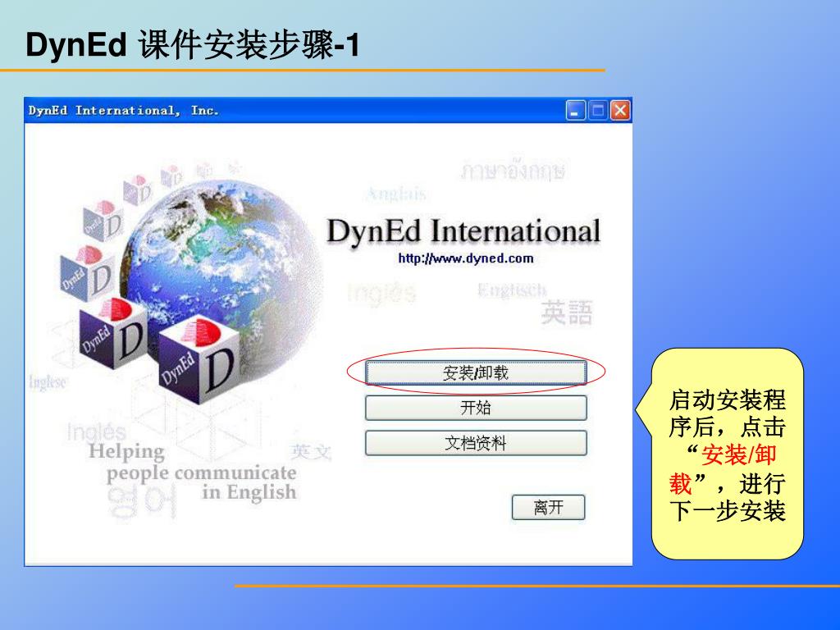Image resolution: width=840 pixels, height=630 pixels.
Task: Click the 离开 exit button
Action: pyautogui.click(x=548, y=507)
